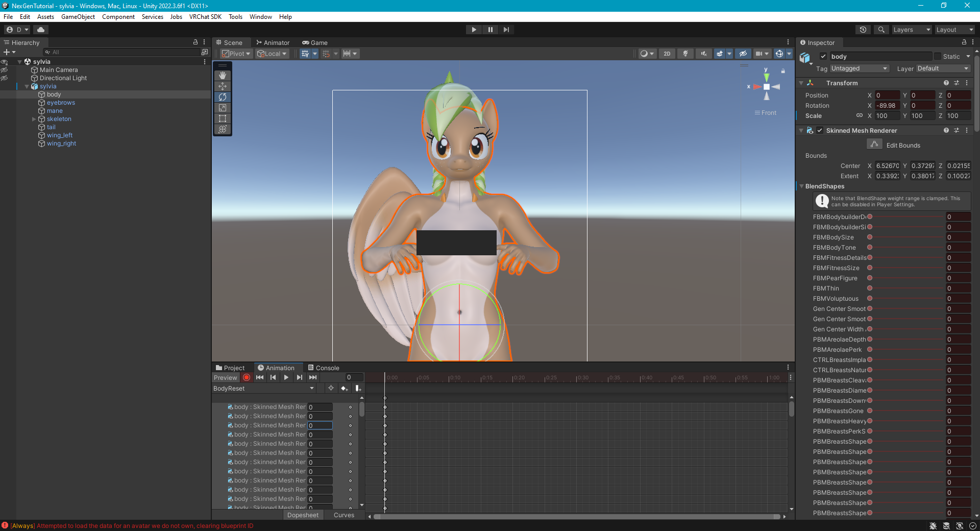
Task: Toggle scene audio mute icon
Action: tap(704, 54)
